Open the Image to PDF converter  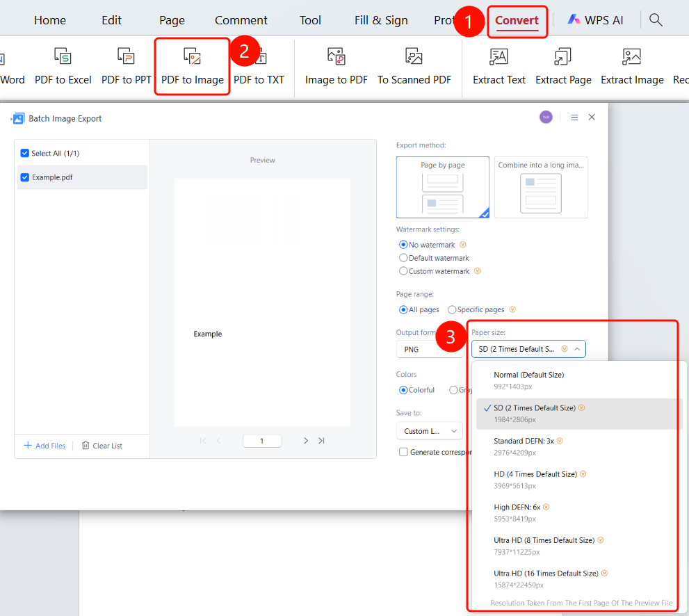click(x=336, y=66)
